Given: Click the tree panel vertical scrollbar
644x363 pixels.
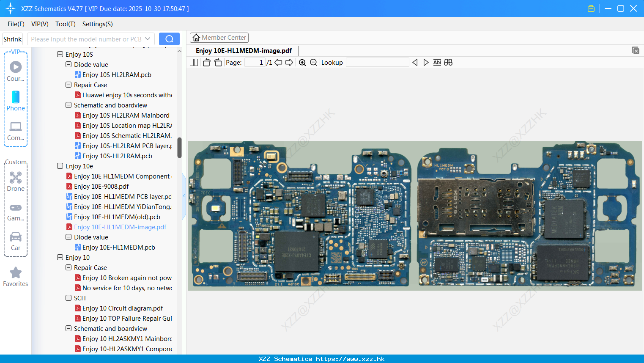Looking at the screenshot, I should [179, 148].
